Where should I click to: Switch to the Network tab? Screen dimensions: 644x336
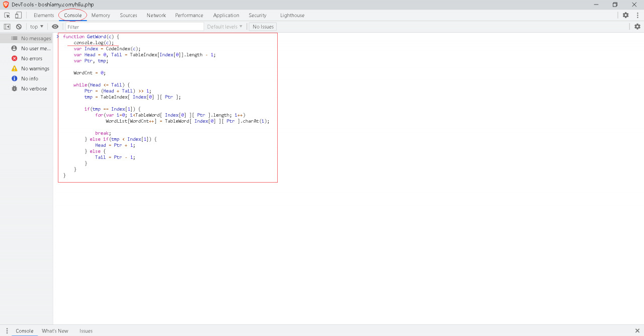[x=156, y=15]
